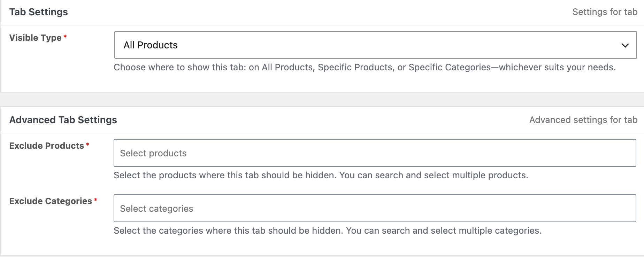644x257 pixels.
Task: Focus the Select categories search field
Action: click(375, 208)
